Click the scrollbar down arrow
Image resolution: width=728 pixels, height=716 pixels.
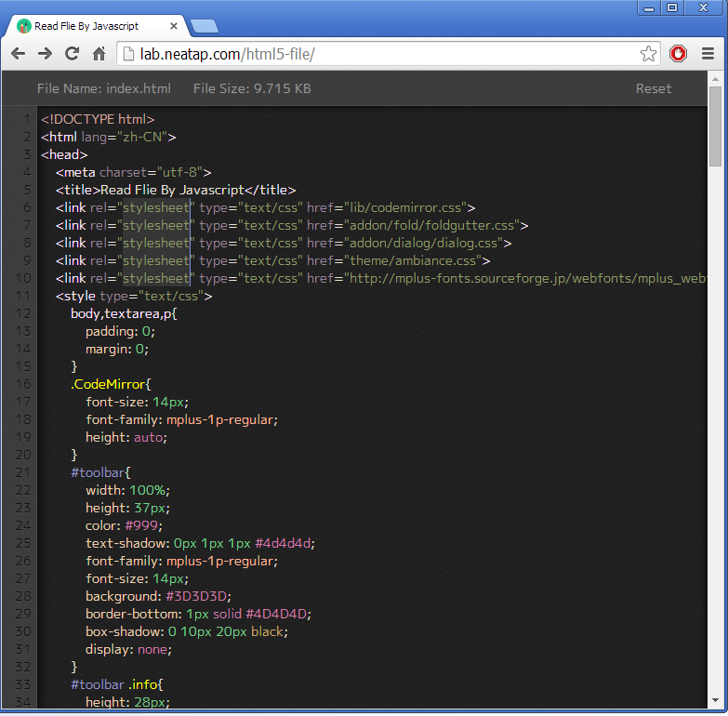tap(715, 701)
